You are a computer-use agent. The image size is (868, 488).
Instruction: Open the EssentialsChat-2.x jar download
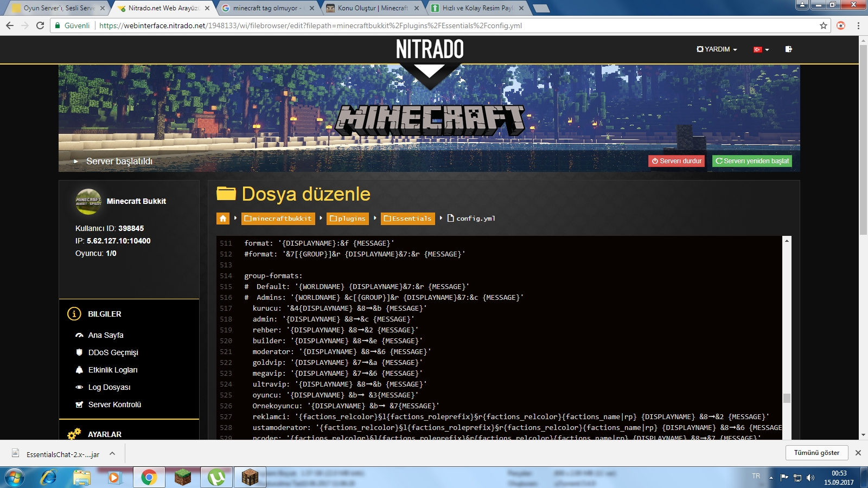[x=62, y=454]
